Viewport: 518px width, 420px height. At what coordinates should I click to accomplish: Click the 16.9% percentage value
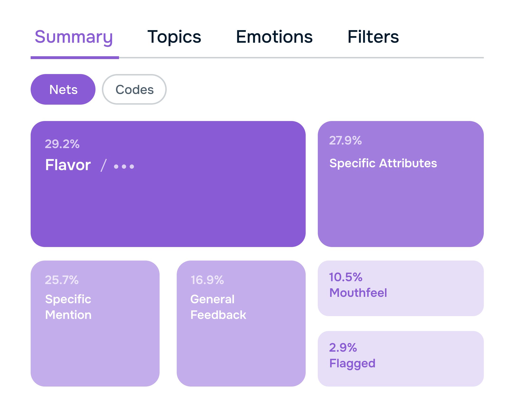(207, 280)
